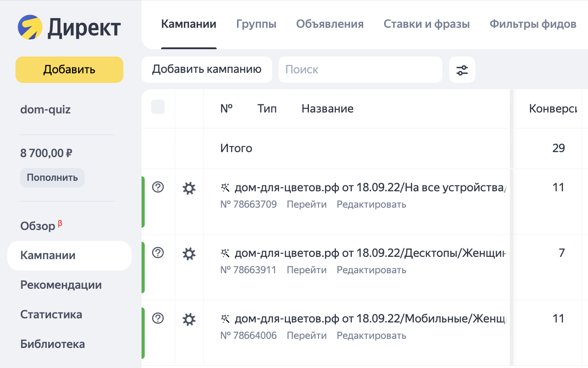Click status question icon for campaign 78663911
Screen dimensions: 588x368
pos(158,253)
